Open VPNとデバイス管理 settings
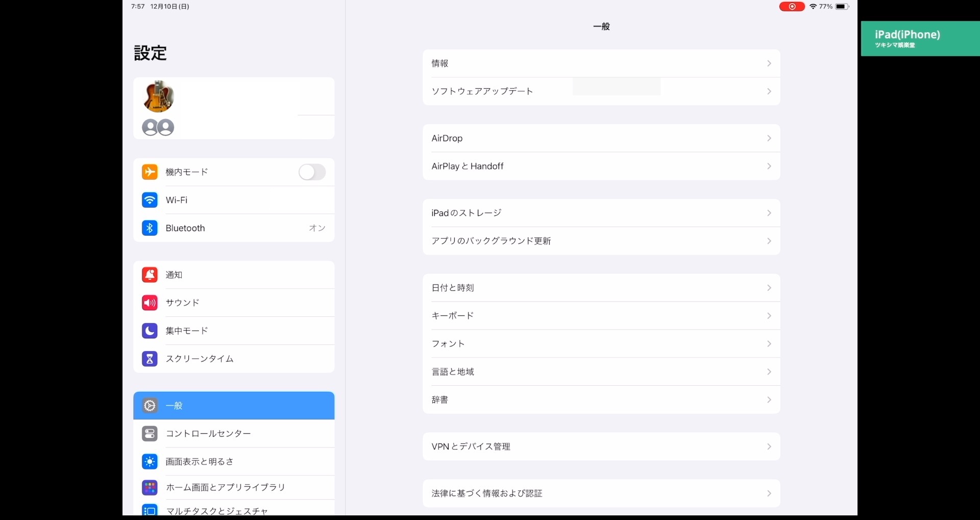Viewport: 980px width, 520px height. tap(471, 447)
